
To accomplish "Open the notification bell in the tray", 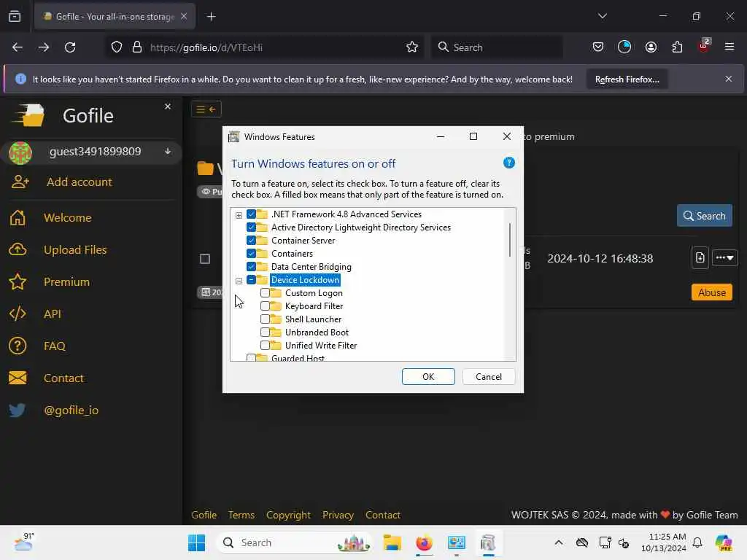I will tap(697, 542).
